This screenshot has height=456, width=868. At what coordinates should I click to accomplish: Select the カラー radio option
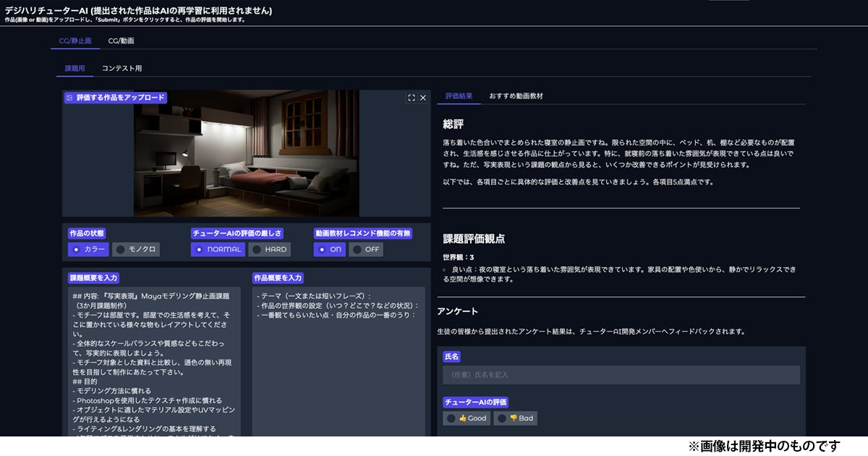pyautogui.click(x=89, y=249)
